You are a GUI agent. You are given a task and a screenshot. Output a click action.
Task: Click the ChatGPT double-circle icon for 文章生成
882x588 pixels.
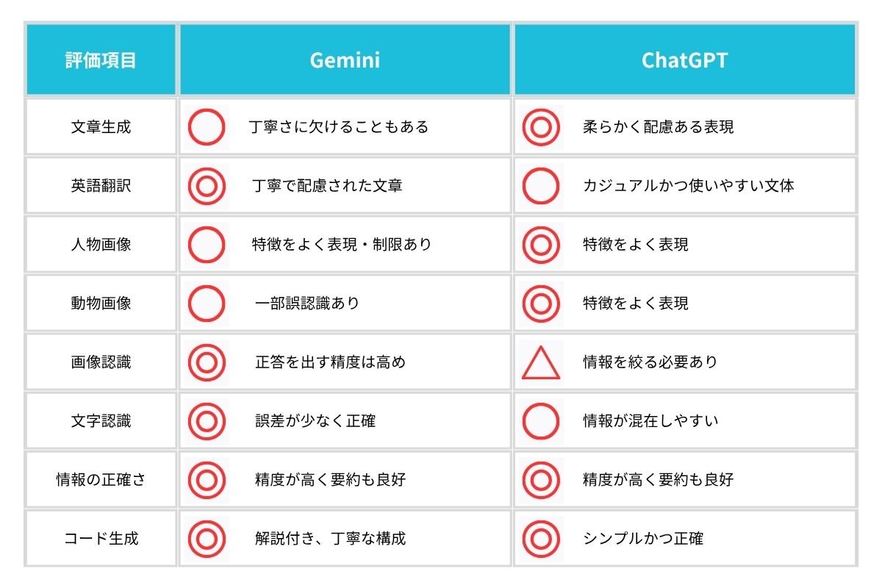pyautogui.click(x=541, y=127)
